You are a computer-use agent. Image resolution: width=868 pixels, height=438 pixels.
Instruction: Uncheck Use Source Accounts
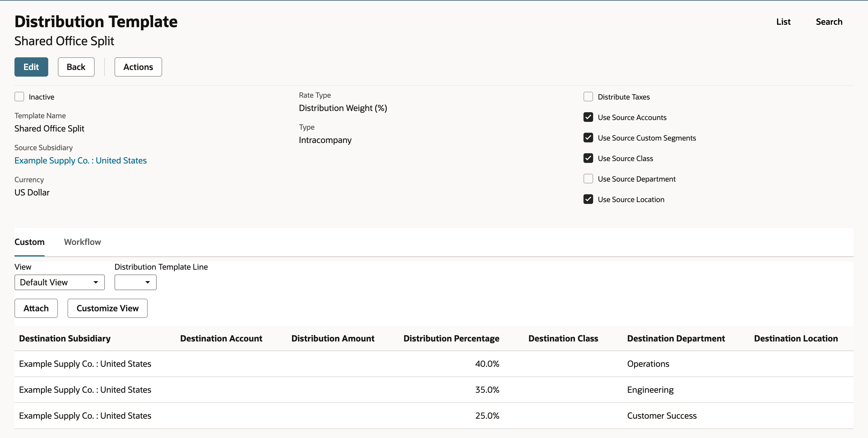pyautogui.click(x=588, y=117)
